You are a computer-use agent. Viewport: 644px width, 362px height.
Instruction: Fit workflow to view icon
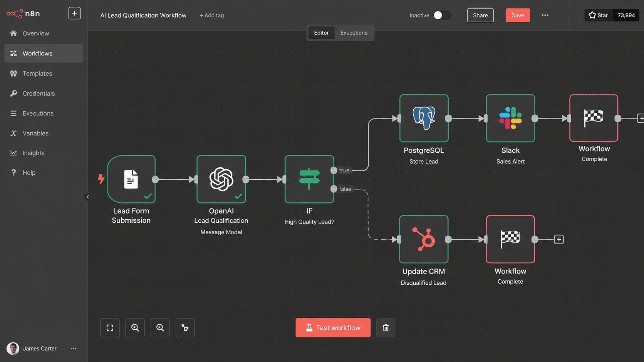tap(110, 327)
